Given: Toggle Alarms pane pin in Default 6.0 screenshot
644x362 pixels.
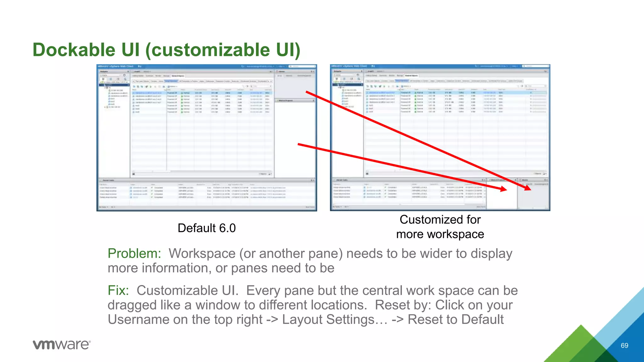Looking at the screenshot, I should [x=311, y=71].
